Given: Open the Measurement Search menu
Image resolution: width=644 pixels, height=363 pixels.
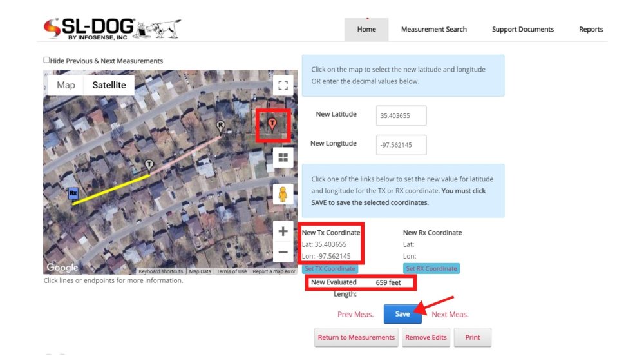Looking at the screenshot, I should click(433, 29).
